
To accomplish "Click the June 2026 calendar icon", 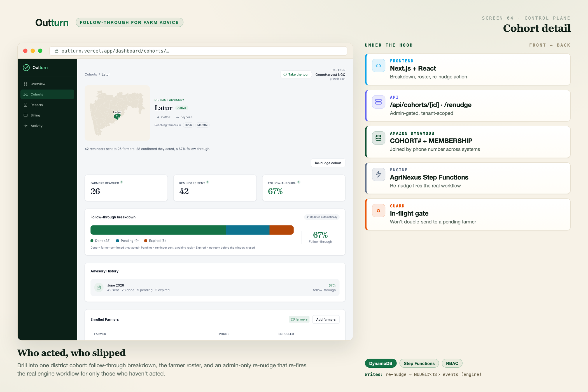I will click(99, 288).
